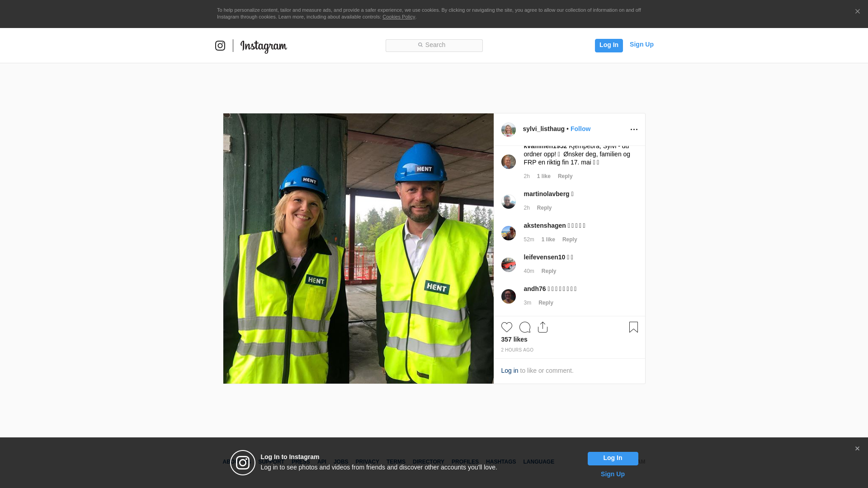This screenshot has height=488, width=868.
Task: Open the JOBS footer link
Action: pos(341,462)
